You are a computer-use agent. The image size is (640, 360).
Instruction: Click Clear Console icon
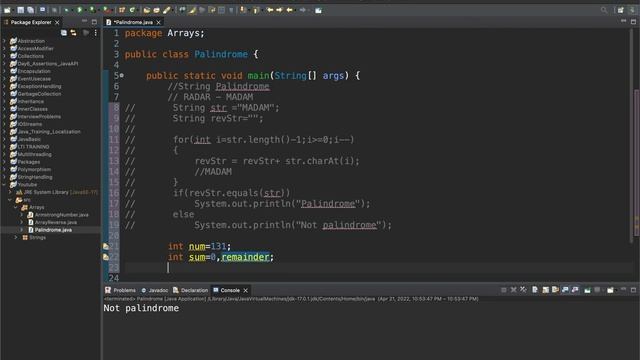(535, 290)
